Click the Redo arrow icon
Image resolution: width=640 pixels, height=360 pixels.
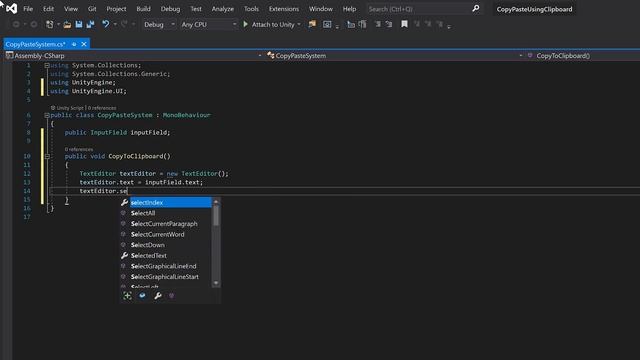124,24
